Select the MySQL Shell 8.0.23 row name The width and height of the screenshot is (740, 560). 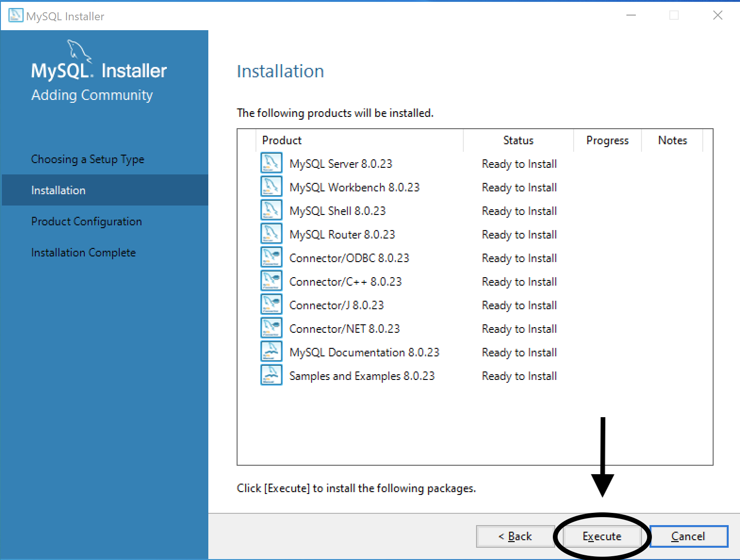[x=337, y=211]
